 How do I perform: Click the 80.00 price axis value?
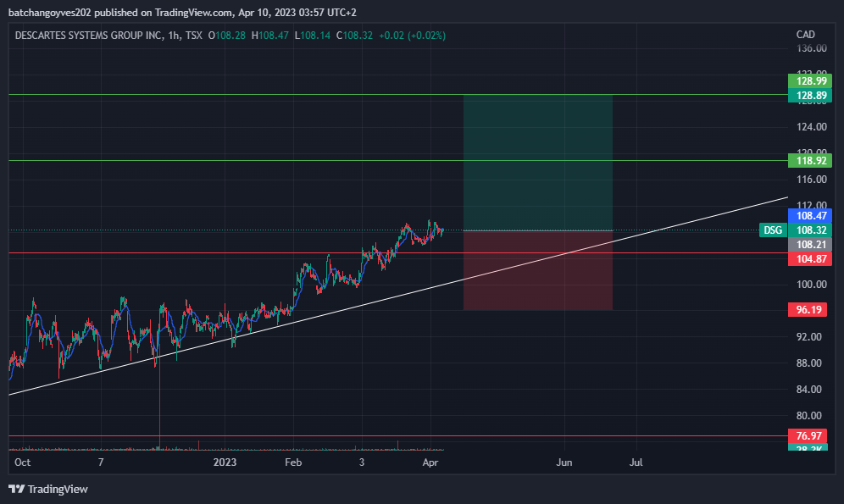click(x=809, y=416)
